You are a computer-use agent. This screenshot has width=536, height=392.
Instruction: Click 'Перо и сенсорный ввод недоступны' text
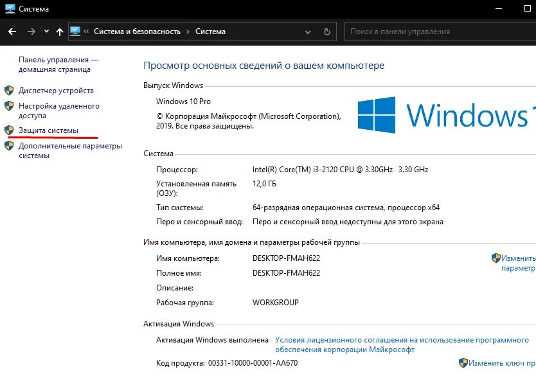pyautogui.click(x=348, y=222)
